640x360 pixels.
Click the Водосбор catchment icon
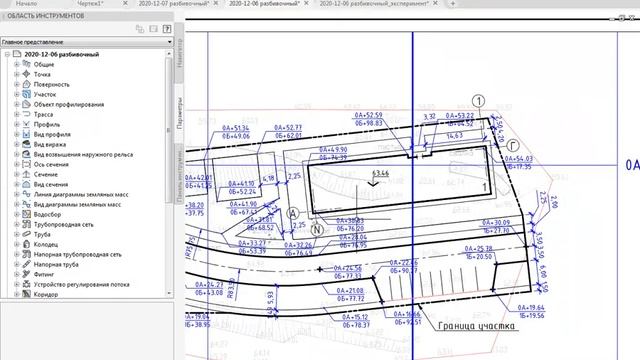[27, 214]
